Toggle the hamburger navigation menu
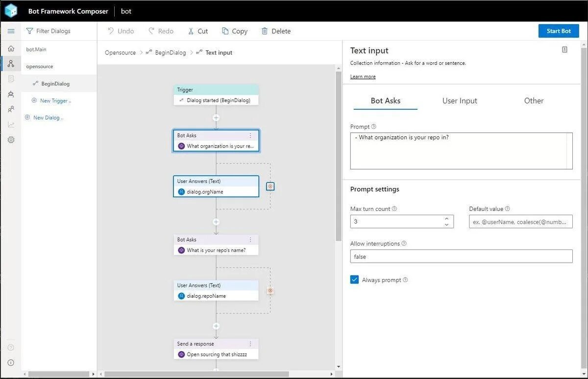 (11, 31)
